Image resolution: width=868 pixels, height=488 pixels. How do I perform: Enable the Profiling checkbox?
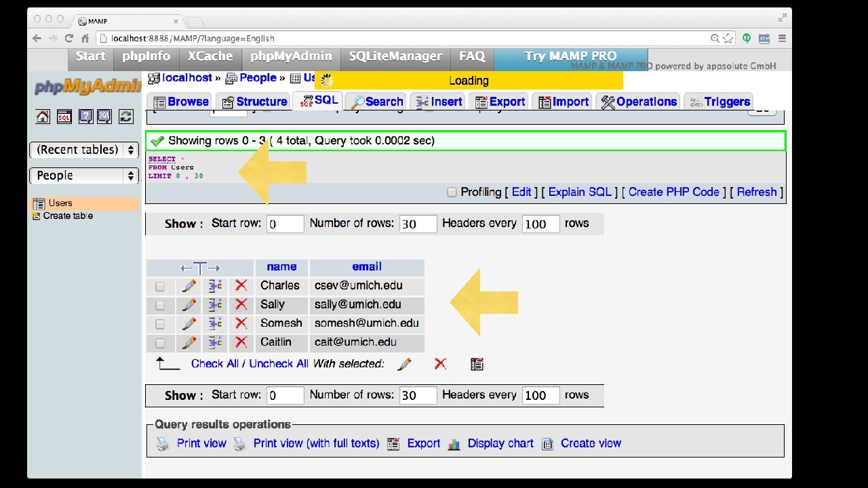(x=452, y=192)
